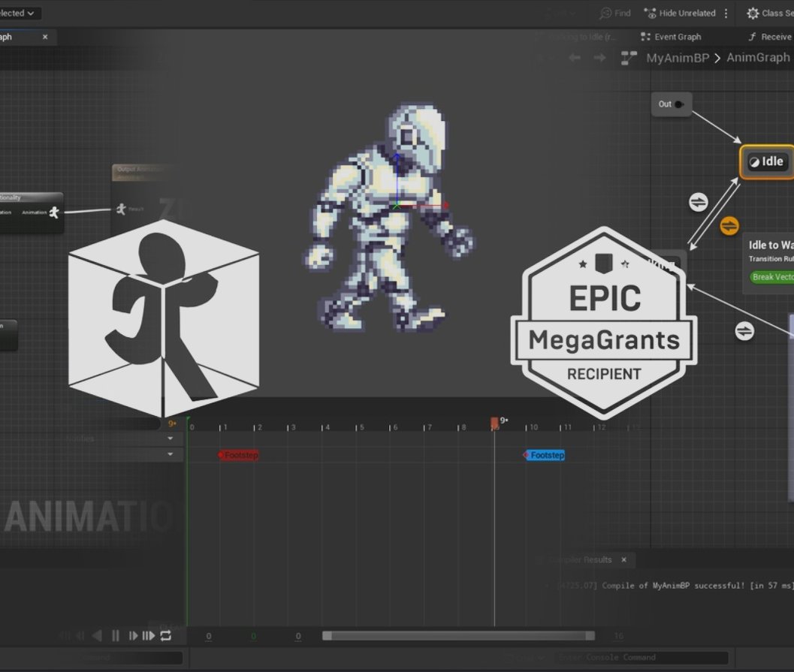Image resolution: width=794 pixels, height=672 pixels.
Task: Click the pause playback icon
Action: pos(115,636)
